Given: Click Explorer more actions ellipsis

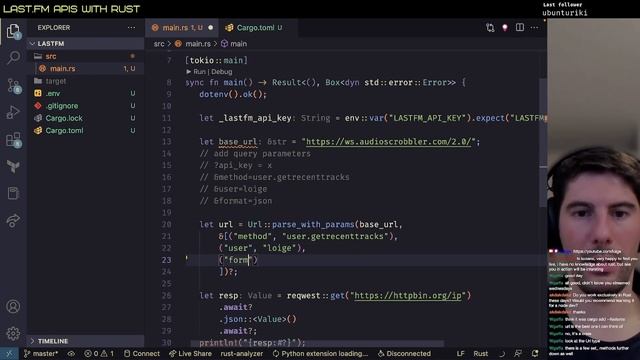Looking at the screenshot, I should click(131, 28).
